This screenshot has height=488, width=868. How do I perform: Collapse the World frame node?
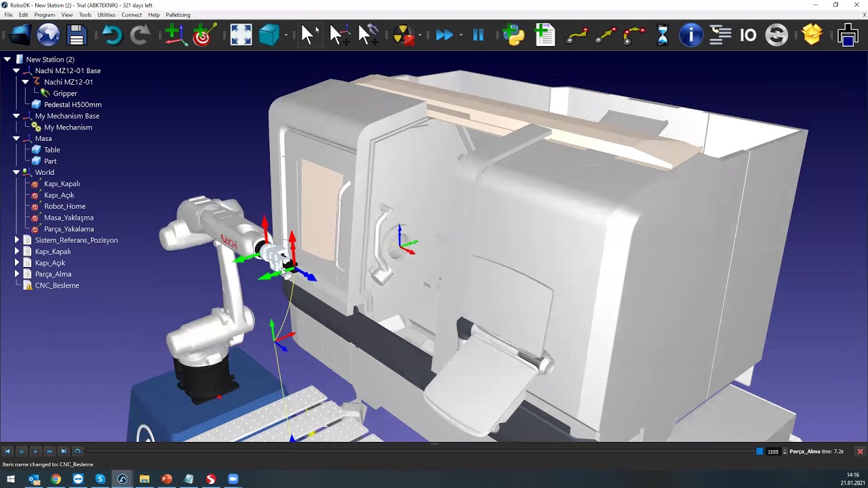(x=16, y=172)
